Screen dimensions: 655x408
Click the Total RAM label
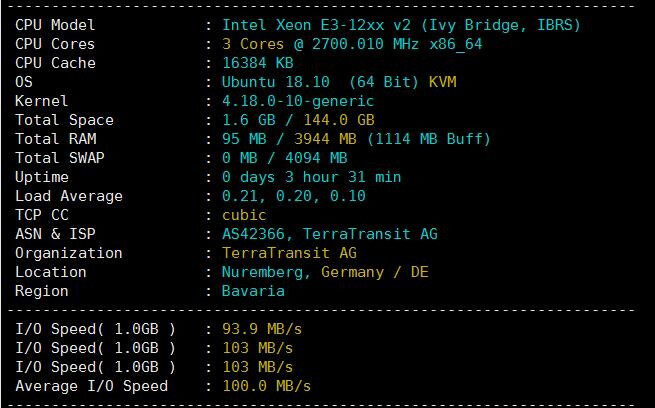[x=55, y=138]
